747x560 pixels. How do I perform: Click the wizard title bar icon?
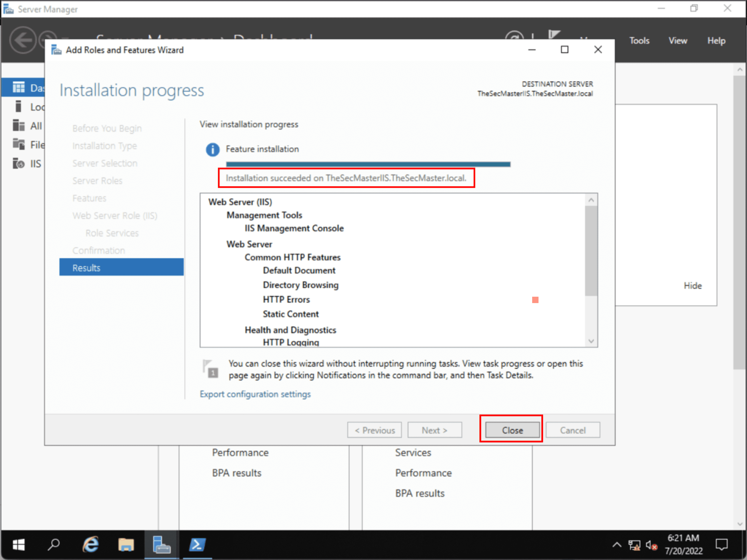point(56,50)
